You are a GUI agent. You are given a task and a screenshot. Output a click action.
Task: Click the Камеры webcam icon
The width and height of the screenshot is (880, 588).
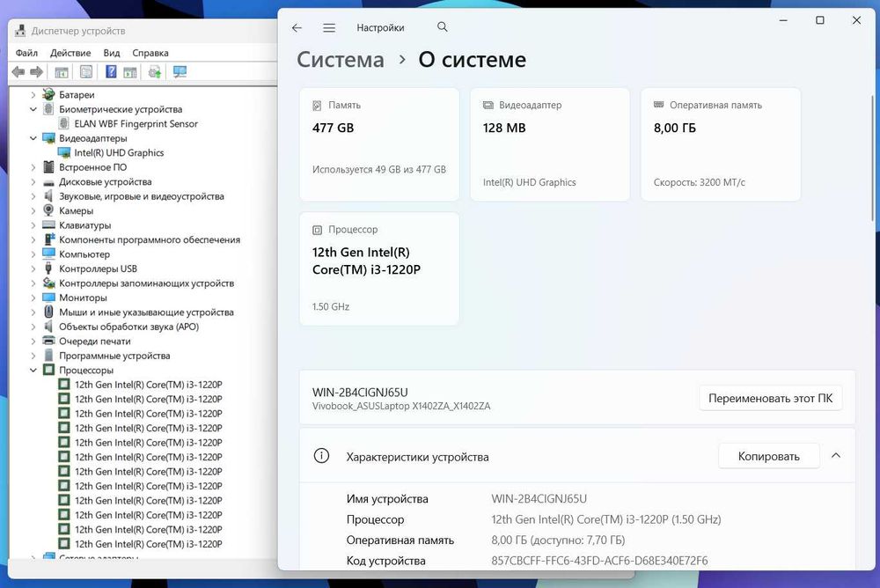[x=48, y=210]
